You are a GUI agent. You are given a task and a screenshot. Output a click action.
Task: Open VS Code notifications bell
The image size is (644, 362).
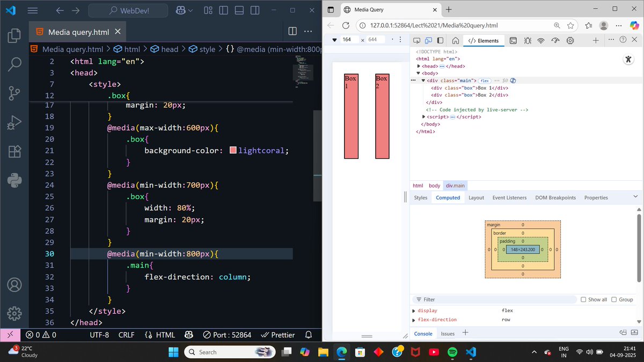(309, 335)
